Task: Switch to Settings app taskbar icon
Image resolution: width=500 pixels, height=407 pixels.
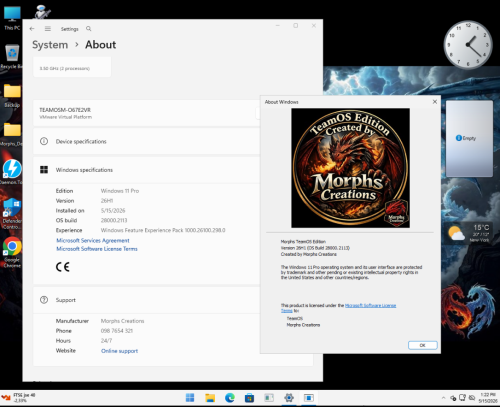Action: coord(289,397)
